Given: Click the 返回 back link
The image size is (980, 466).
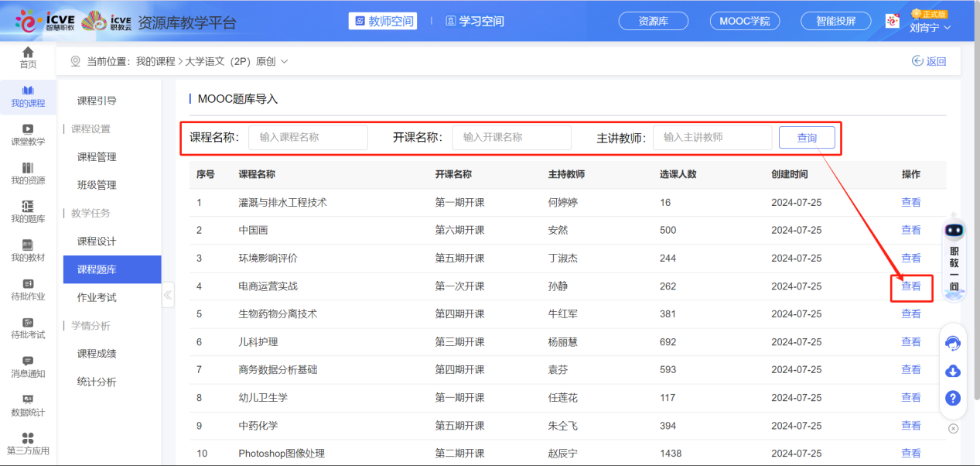Looking at the screenshot, I should tap(929, 61).
